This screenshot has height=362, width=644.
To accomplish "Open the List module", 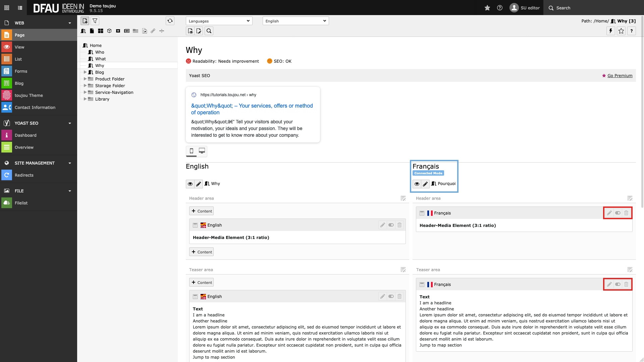I will point(18,59).
